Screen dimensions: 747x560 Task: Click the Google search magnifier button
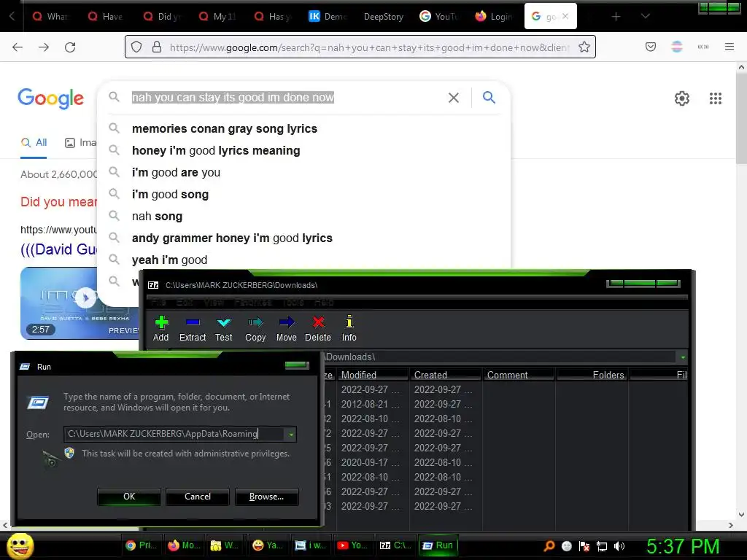pos(489,98)
